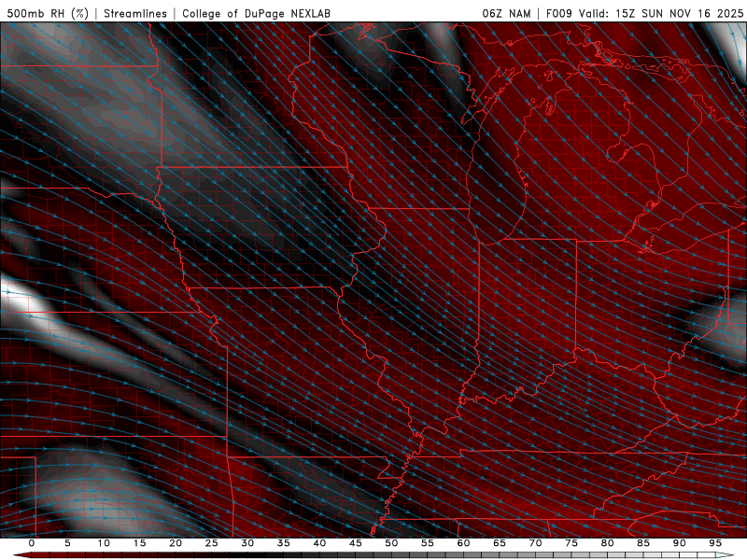
Task: Click the '20' value on the color scale
Action: pos(176,543)
